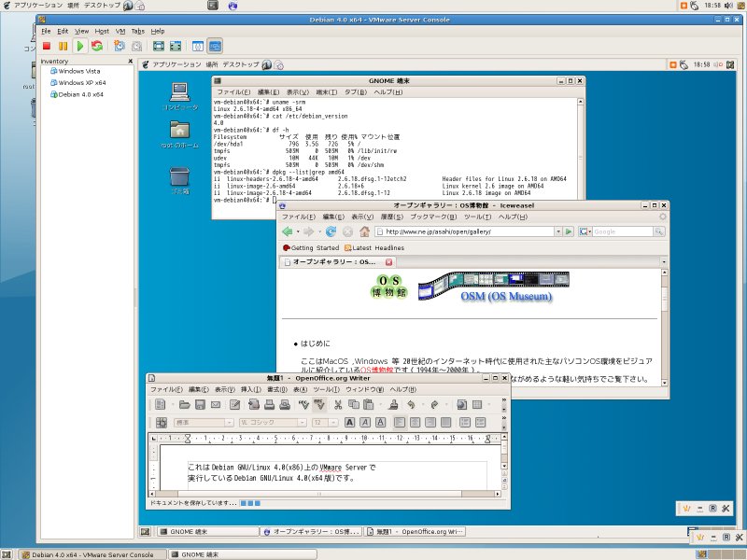The image size is (747, 560).
Task: Open the Latest Headlines bookmark
Action: point(374,248)
